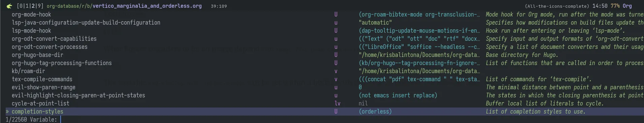Click the » arrow marking the selected candidate
644x123 pixels.
[x=7, y=112]
